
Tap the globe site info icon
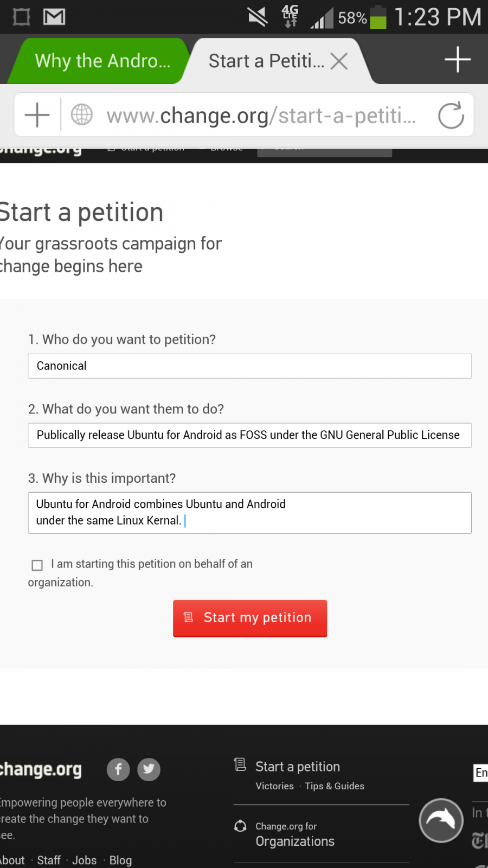coord(82,115)
